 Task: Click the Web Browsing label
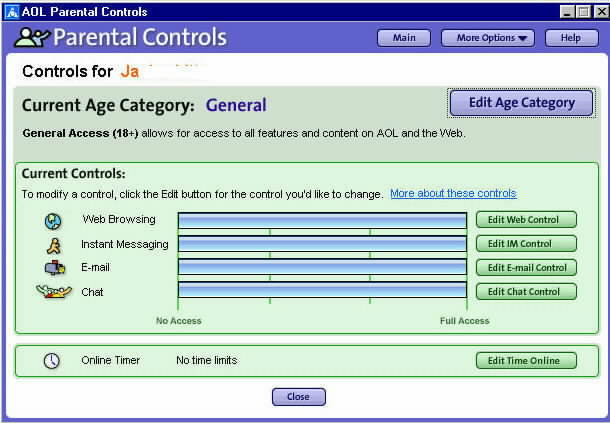pos(119,219)
